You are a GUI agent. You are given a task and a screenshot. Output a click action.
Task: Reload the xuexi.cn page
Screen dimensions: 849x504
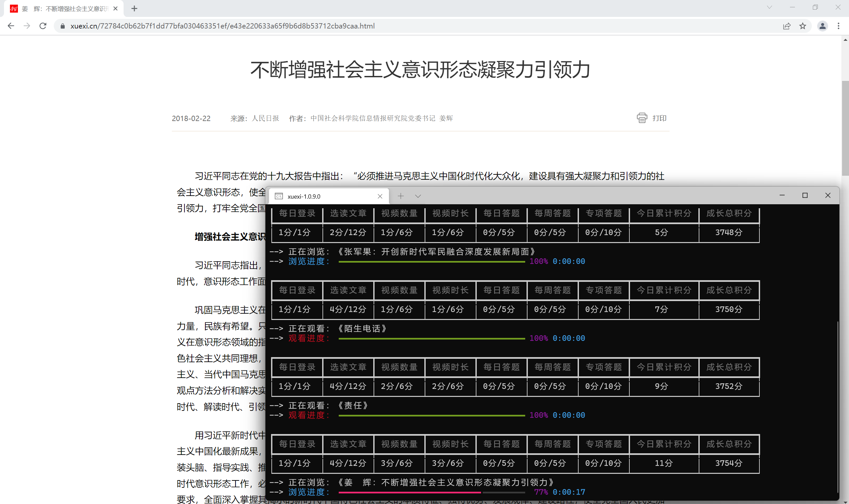tap(43, 26)
